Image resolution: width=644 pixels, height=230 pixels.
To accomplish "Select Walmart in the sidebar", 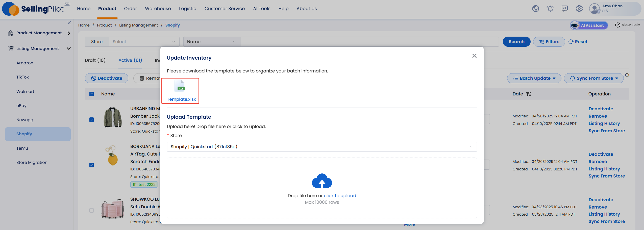I will point(25,91).
